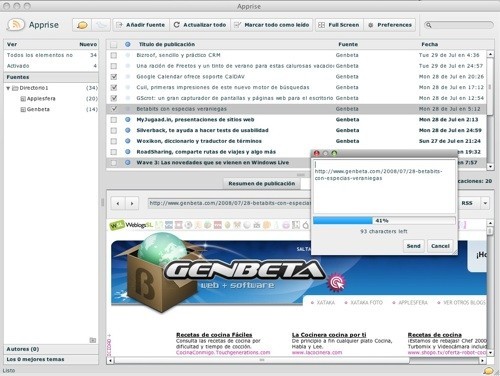Check the MyJugaad.in presentaciones checkbox
This screenshot has width=500, height=376.
pos(114,120)
